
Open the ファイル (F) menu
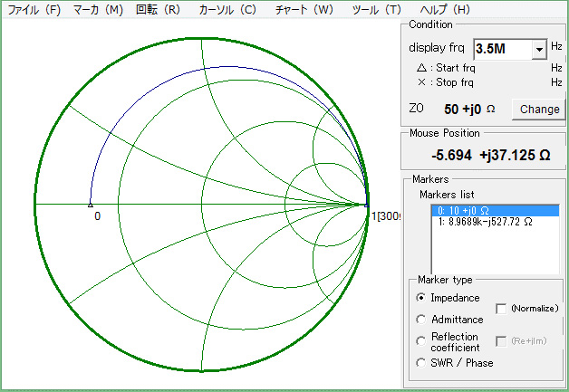pos(34,10)
